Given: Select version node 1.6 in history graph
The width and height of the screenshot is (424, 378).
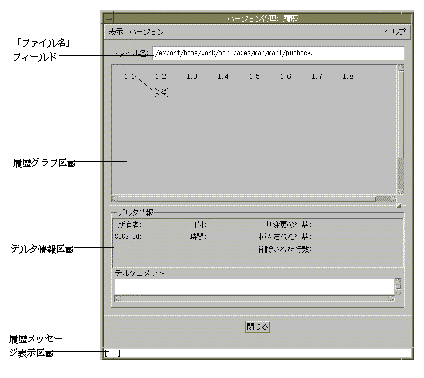Looking at the screenshot, I should click(285, 76).
